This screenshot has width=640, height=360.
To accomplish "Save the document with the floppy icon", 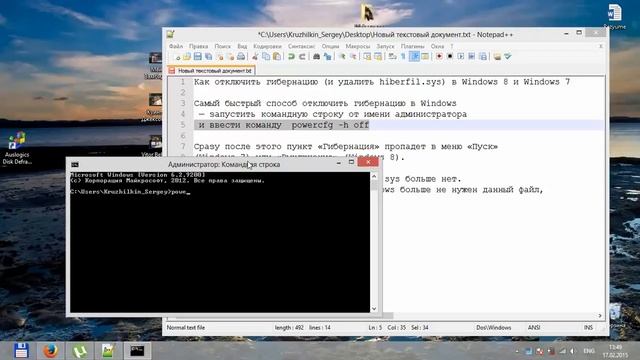I will 198,57.
